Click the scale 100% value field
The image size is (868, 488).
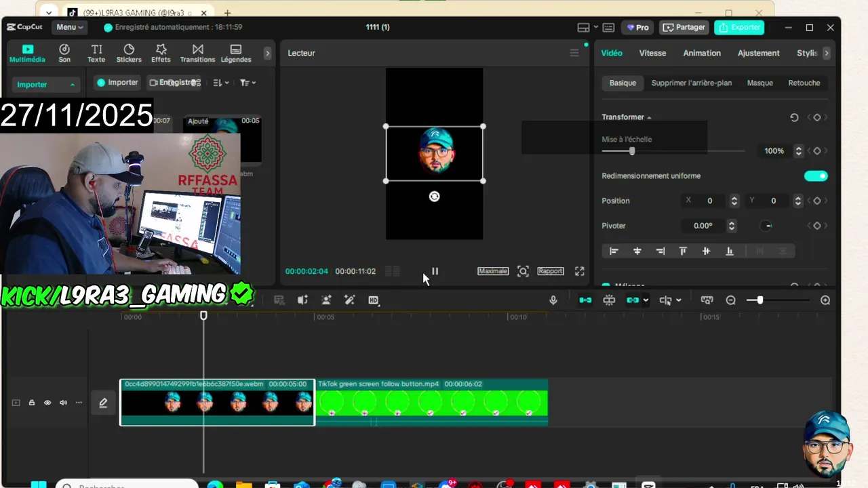(774, 151)
